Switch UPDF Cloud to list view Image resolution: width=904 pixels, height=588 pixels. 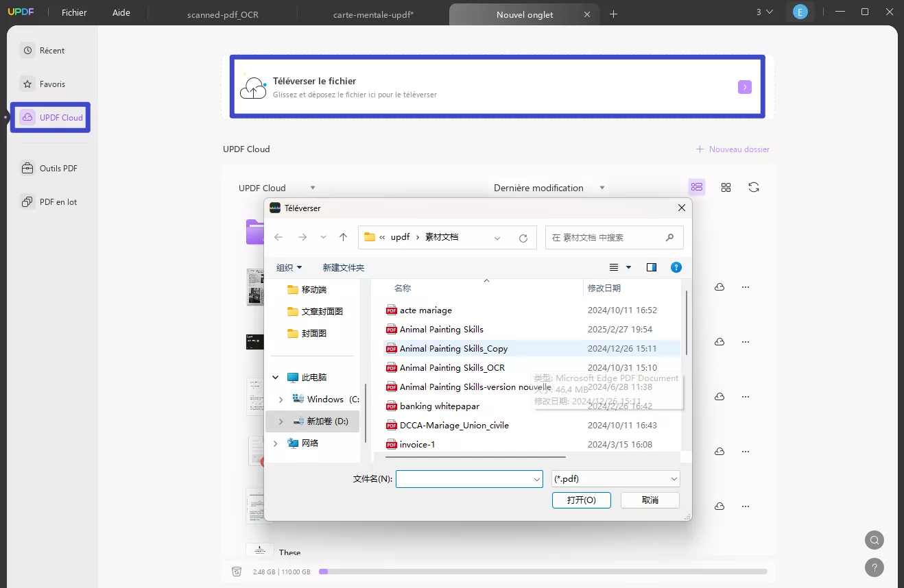697,187
